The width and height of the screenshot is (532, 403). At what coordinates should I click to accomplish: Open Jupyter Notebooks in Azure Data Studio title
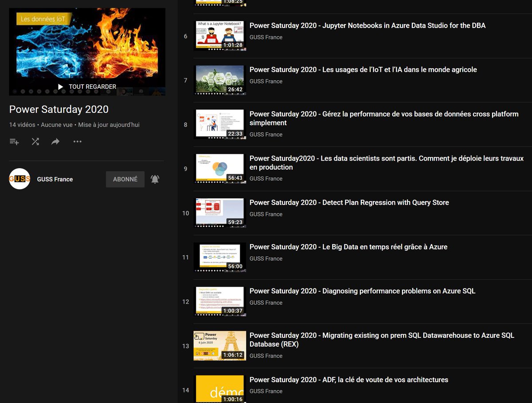point(368,26)
